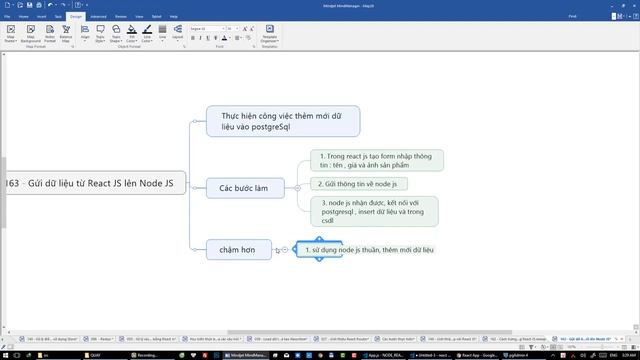The height and width of the screenshot is (360, 640).
Task: Toggle Bold formatting
Action: (x=193, y=38)
